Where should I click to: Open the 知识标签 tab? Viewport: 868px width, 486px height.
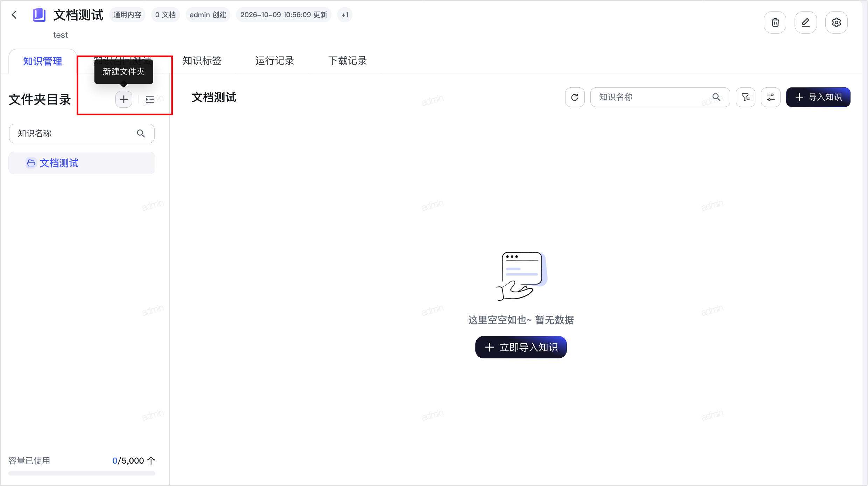pyautogui.click(x=202, y=60)
